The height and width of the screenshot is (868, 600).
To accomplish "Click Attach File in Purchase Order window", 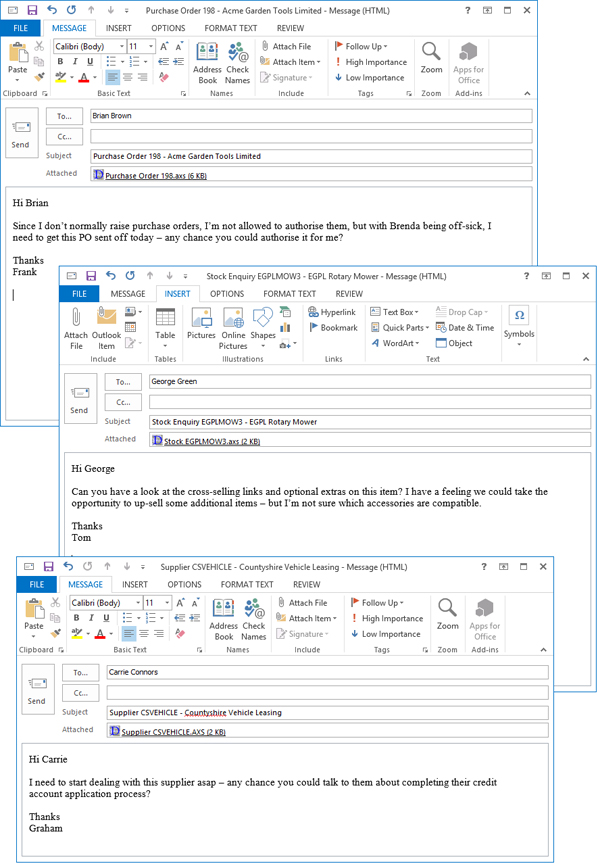I will pyautogui.click(x=286, y=46).
